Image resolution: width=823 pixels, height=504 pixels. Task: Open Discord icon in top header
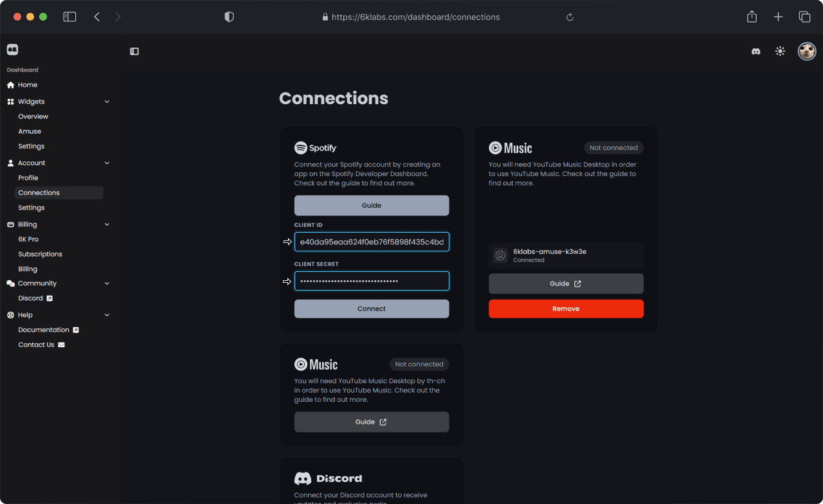coord(756,51)
